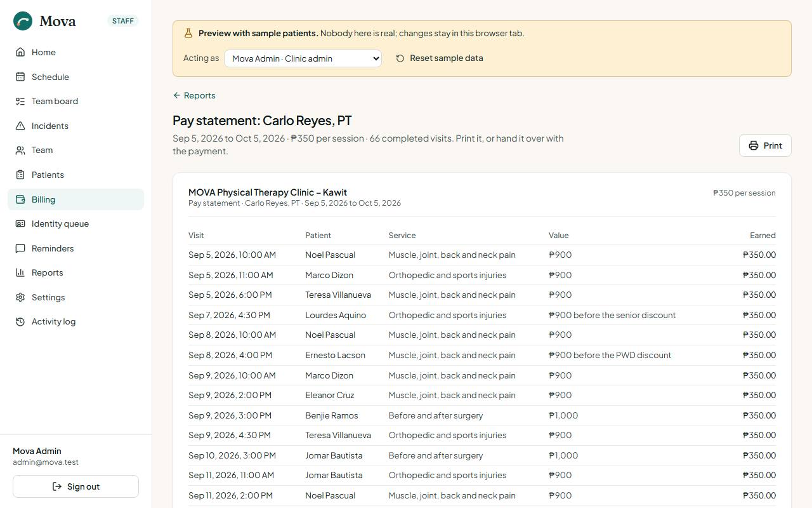The image size is (812, 508).
Task: Click the Settings gear icon
Action: coord(20,297)
